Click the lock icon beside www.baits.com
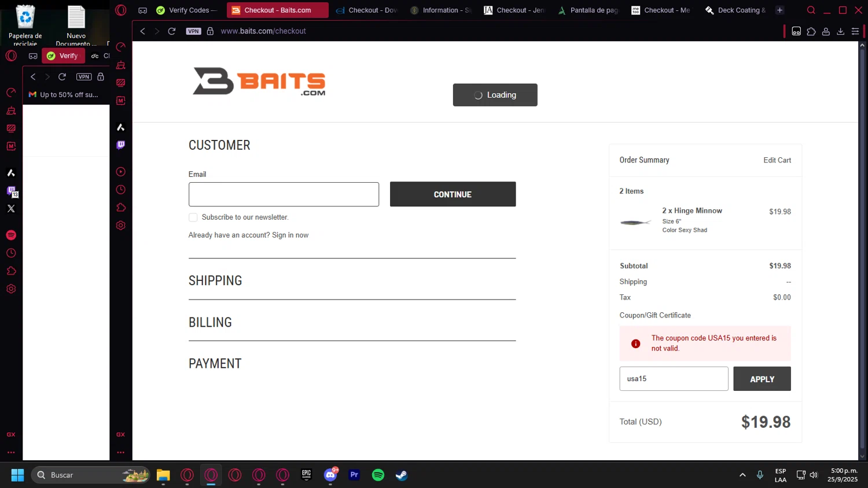Viewport: 868px width, 488px height. pyautogui.click(x=210, y=31)
